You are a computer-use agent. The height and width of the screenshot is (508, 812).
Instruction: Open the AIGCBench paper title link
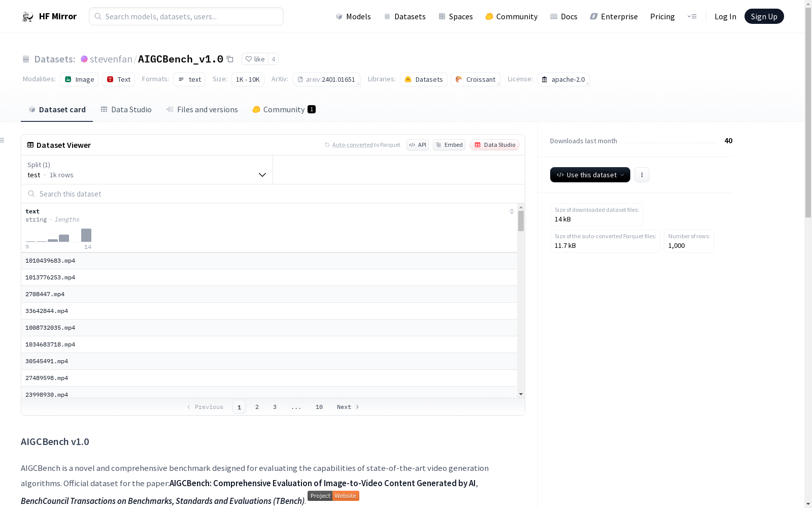click(322, 483)
